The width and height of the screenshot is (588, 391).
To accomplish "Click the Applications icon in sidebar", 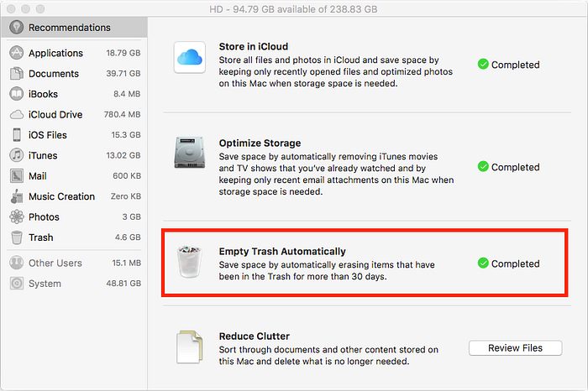I will click(x=17, y=53).
